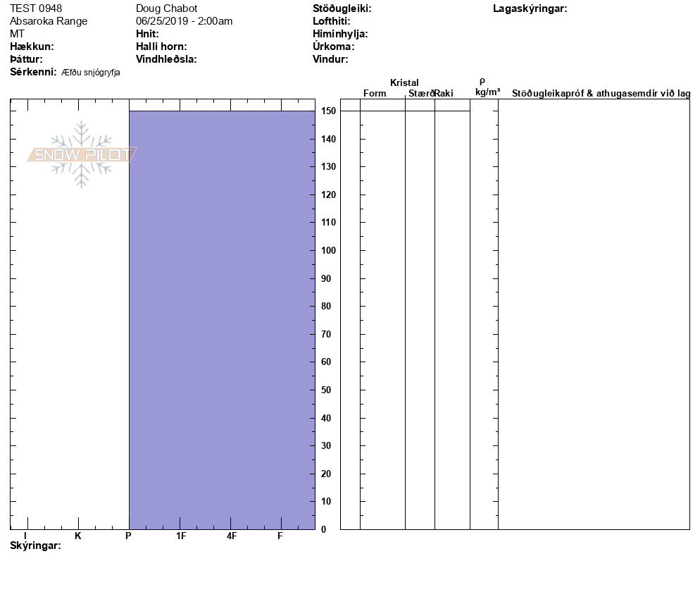The width and height of the screenshot is (700, 592).
Task: Click the 'I' hardness axis label
Action: [25, 536]
